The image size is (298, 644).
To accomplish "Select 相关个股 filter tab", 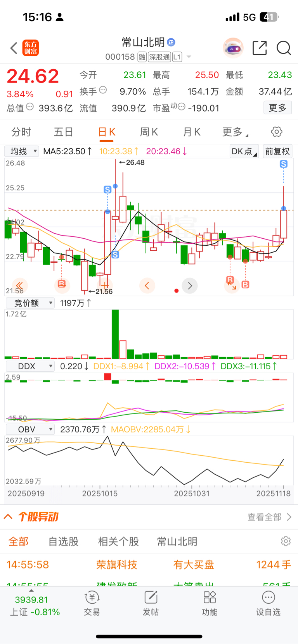I will tap(118, 541).
